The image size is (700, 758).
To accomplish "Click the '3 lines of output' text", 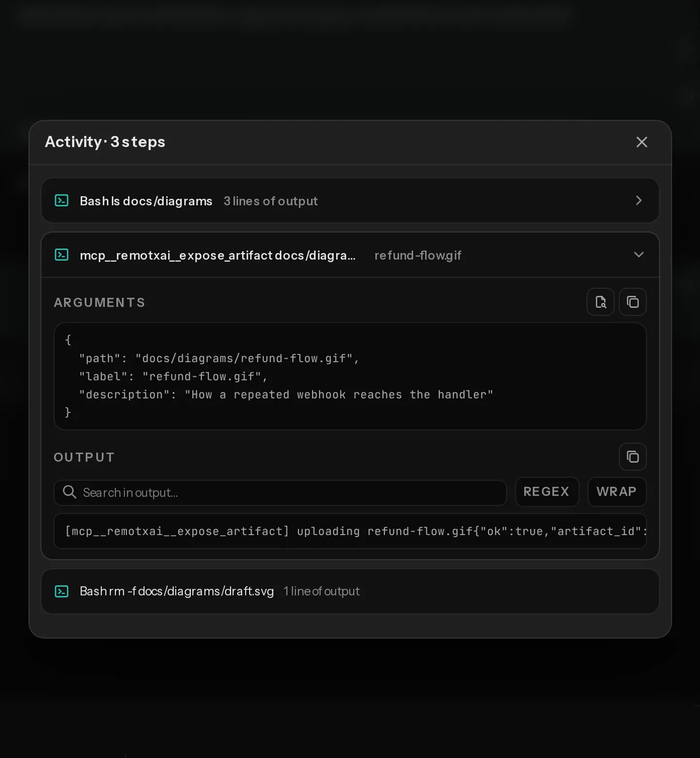I will pos(271,201).
